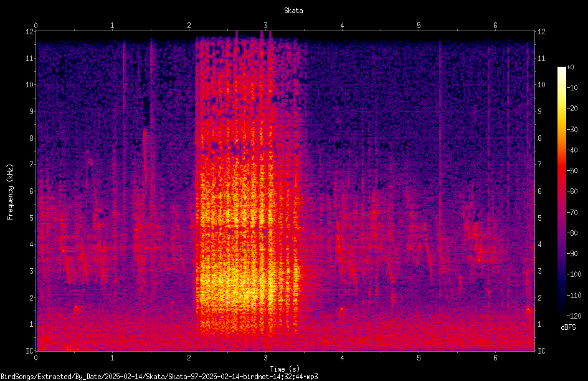Click the dBFS label under color scale
588x381 pixels.
(568, 327)
